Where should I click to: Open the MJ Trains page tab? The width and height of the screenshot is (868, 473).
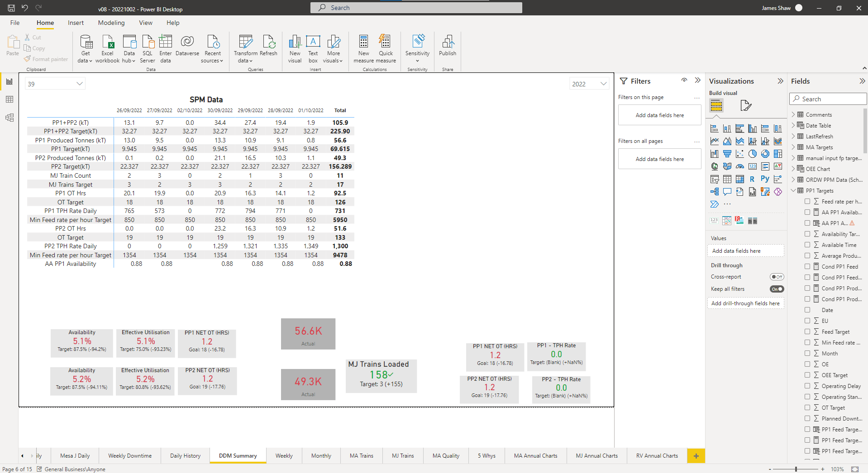coord(403,456)
